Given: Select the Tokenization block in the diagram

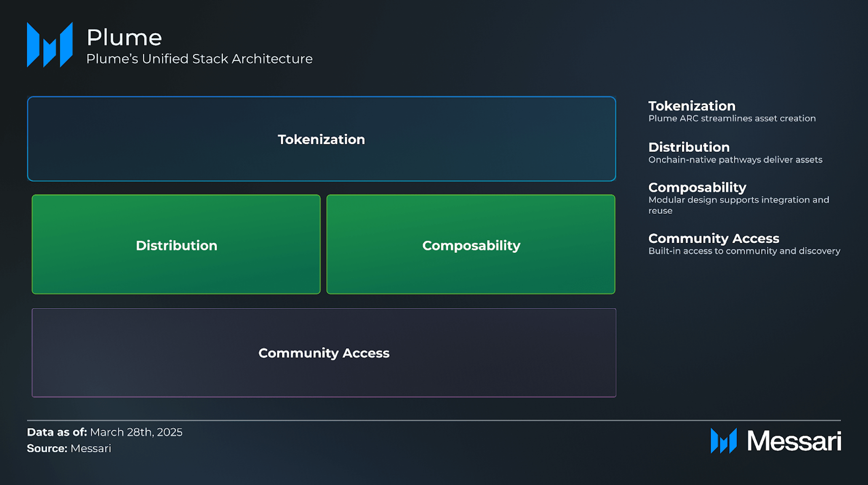Looking at the screenshot, I should click(x=321, y=139).
